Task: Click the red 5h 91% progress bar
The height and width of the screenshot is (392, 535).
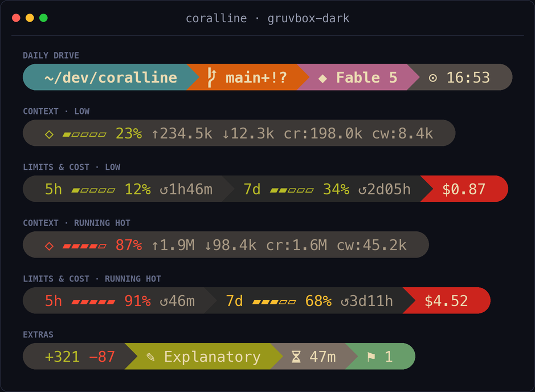Action: pos(93,301)
